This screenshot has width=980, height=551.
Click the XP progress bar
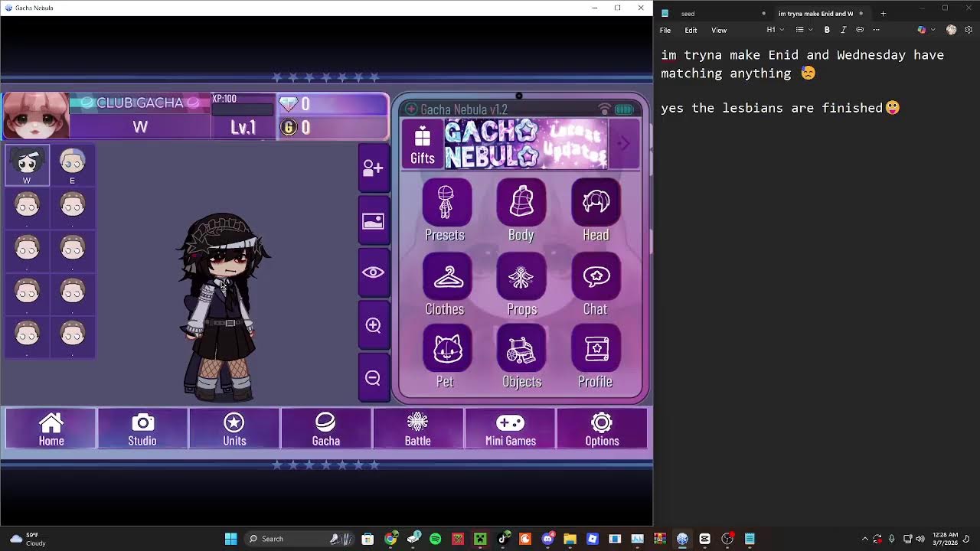point(243,109)
